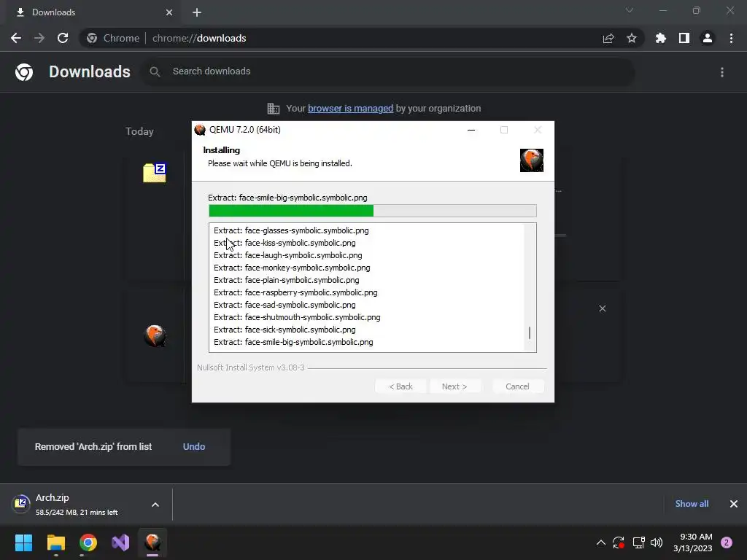Image resolution: width=747 pixels, height=560 pixels.
Task: Click the QEMU title bar icon
Action: [x=200, y=130]
